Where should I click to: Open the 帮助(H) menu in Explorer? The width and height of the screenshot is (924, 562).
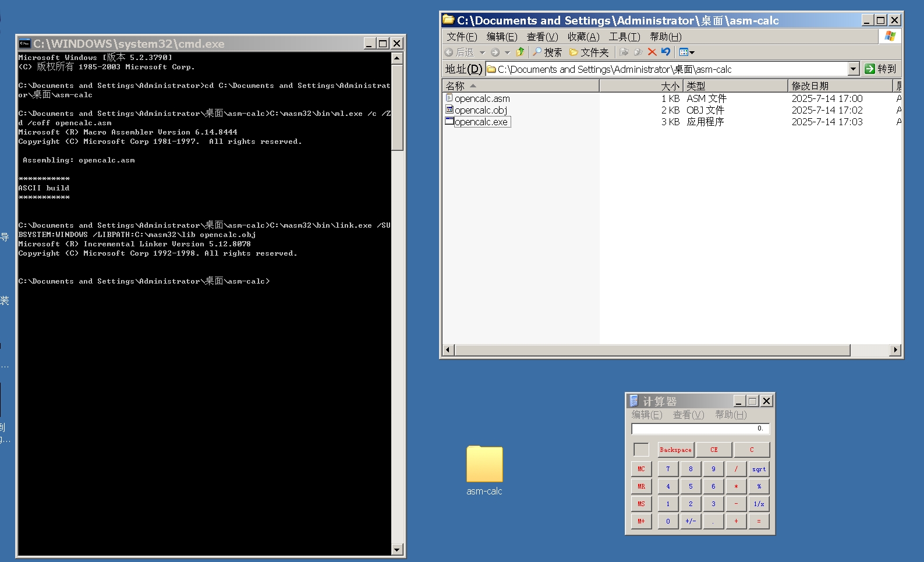click(x=665, y=37)
